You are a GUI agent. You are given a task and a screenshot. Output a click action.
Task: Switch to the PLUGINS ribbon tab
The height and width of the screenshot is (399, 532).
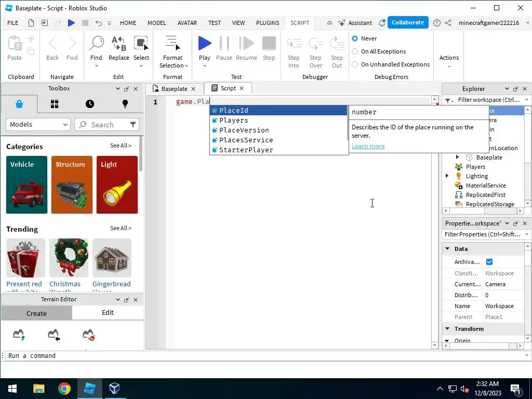tap(268, 23)
